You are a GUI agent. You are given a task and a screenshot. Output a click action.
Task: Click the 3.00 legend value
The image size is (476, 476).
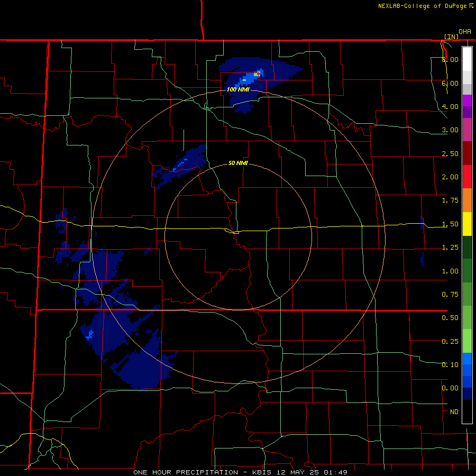coord(450,130)
